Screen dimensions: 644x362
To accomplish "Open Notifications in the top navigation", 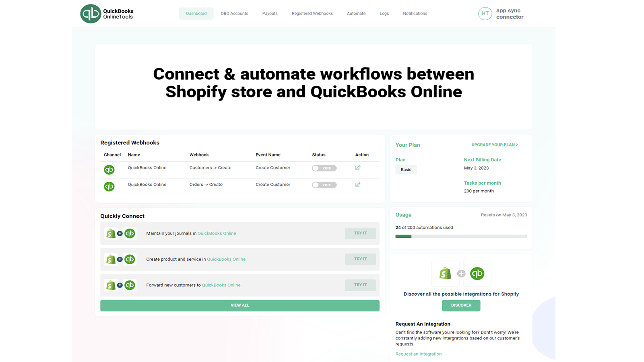I will pos(415,14).
